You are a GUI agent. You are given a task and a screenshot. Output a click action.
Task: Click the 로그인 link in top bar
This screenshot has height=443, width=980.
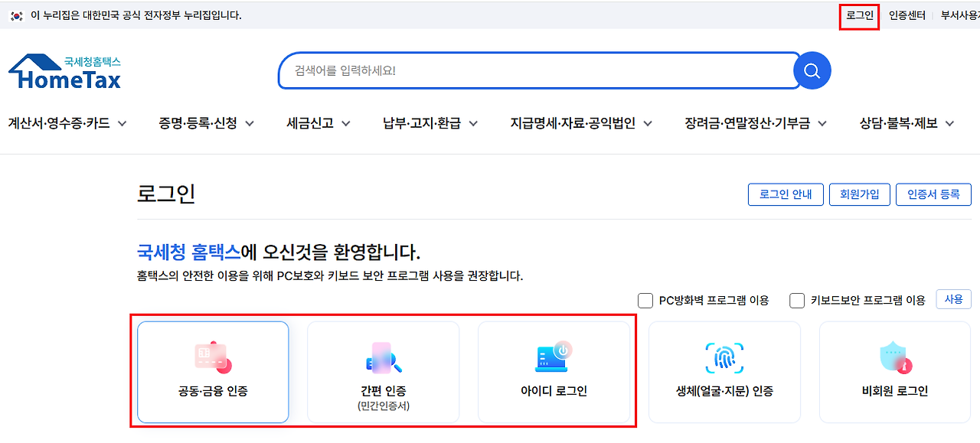pyautogui.click(x=859, y=15)
